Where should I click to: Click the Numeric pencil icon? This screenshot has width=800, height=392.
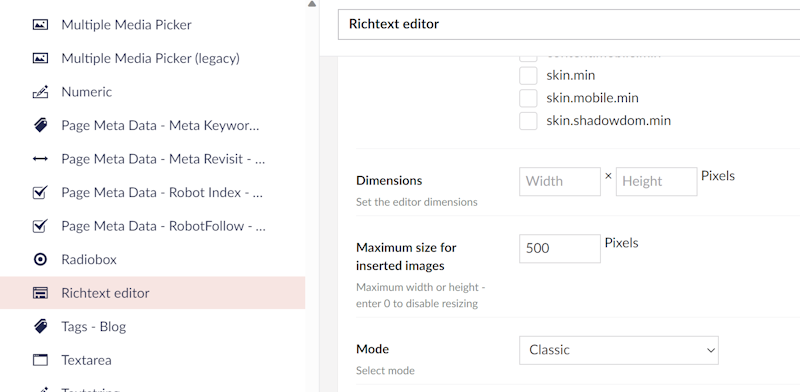[x=40, y=92]
